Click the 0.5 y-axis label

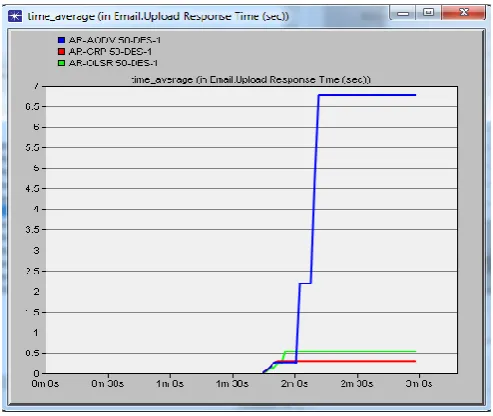[x=33, y=353]
